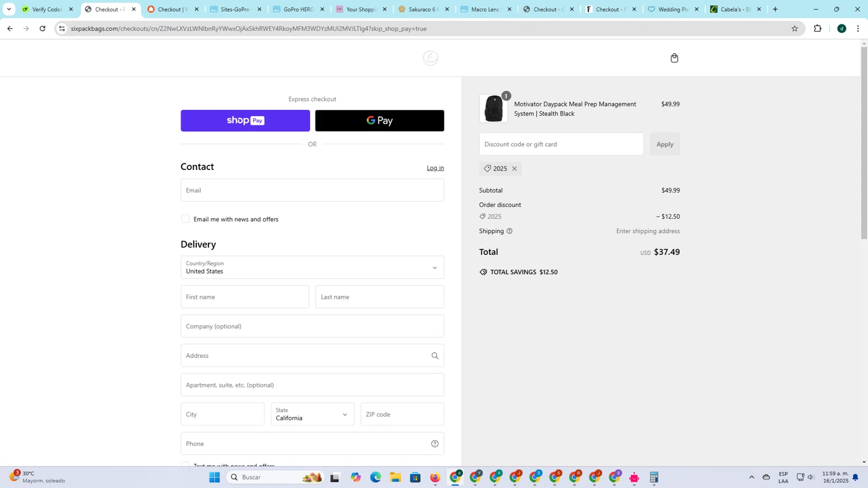868x488 pixels.
Task: Open Microsoft Store from the taskbar
Action: pyautogui.click(x=415, y=477)
